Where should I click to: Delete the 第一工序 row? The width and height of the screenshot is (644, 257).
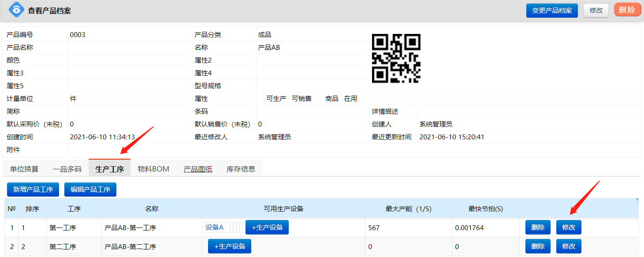[538, 227]
